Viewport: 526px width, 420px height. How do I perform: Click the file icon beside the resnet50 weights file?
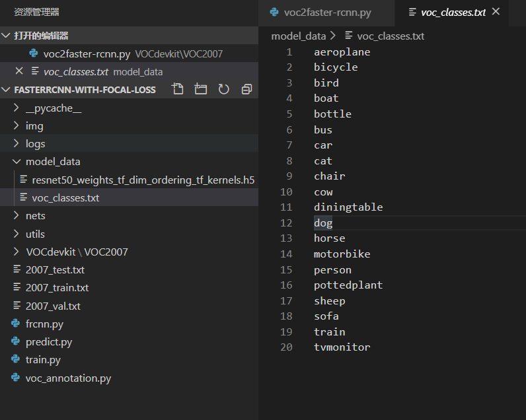click(24, 180)
